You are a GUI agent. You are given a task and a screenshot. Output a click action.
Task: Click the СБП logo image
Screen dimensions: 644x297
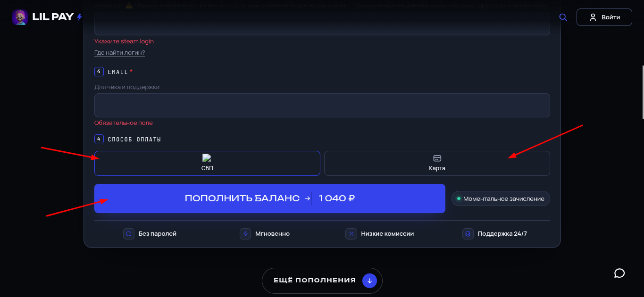tap(207, 158)
